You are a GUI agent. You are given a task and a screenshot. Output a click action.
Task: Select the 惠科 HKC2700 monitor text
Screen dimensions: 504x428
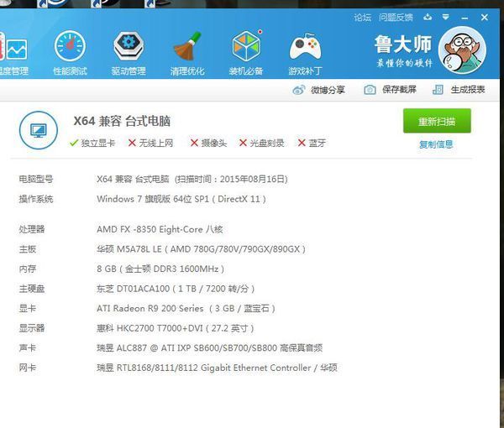tap(176, 328)
